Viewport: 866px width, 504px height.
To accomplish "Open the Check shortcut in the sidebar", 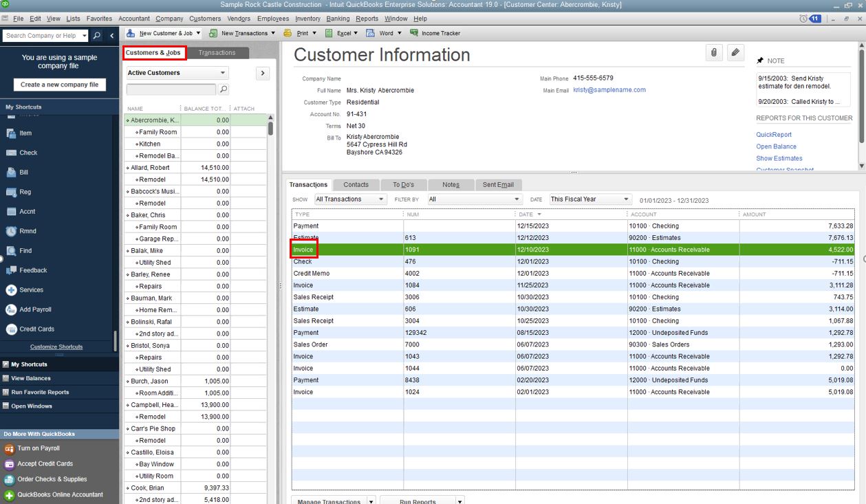I will tap(21, 153).
